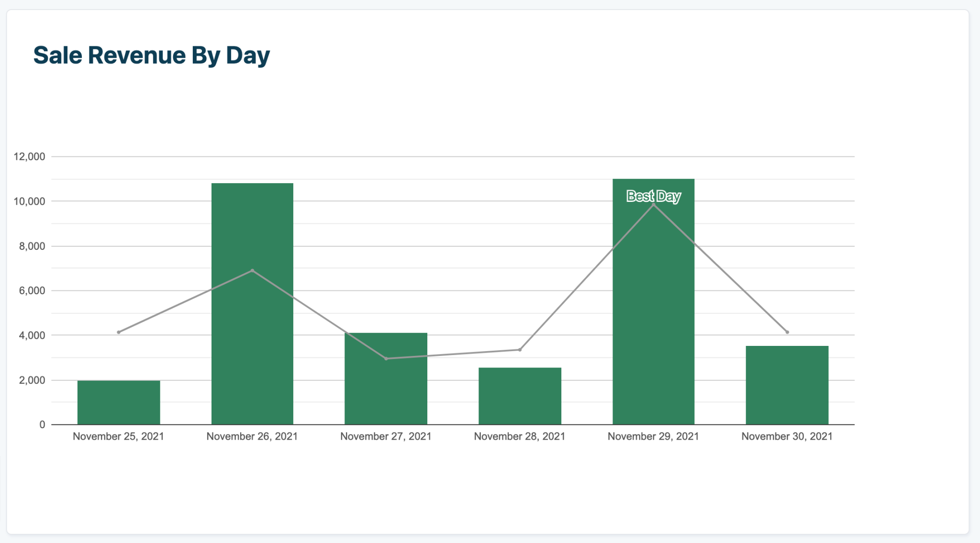This screenshot has height=543, width=980.
Task: Click the line point above November 25
Action: [119, 332]
